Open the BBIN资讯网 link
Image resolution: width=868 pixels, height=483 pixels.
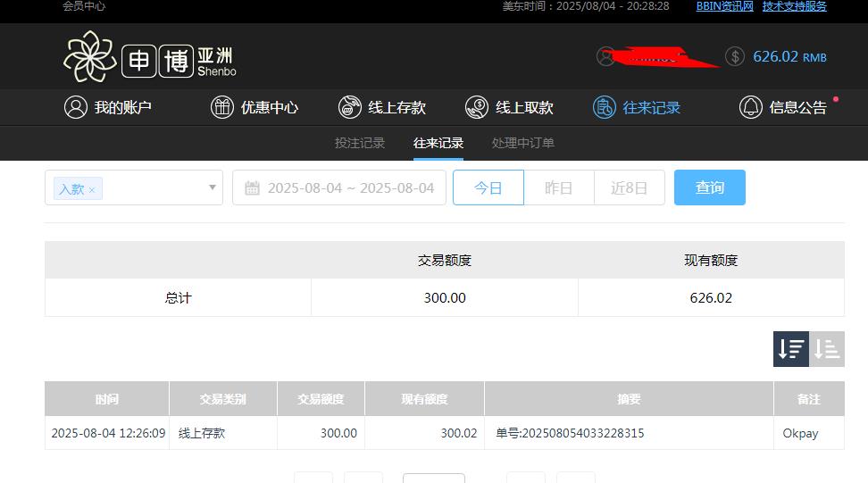click(x=724, y=6)
